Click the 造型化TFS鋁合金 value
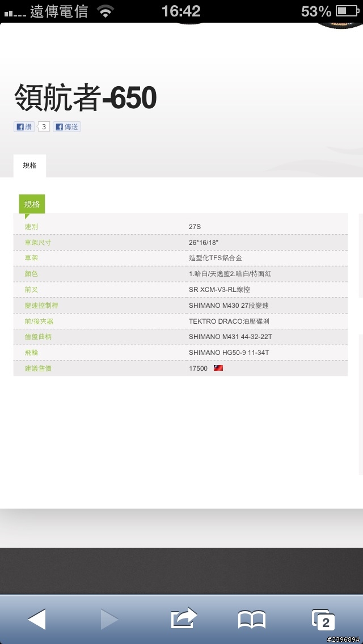This screenshot has height=644, width=363. [x=216, y=258]
